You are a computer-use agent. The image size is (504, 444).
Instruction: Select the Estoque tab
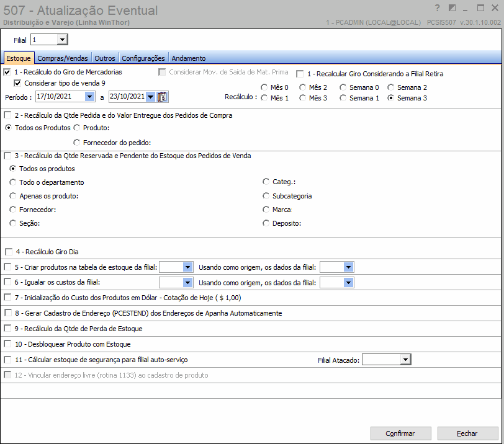click(x=19, y=58)
